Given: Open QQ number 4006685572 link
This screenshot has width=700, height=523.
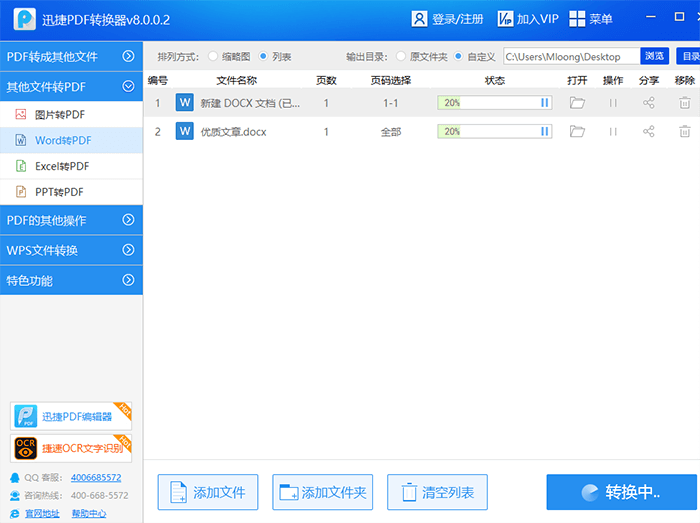Looking at the screenshot, I should click(x=96, y=477).
